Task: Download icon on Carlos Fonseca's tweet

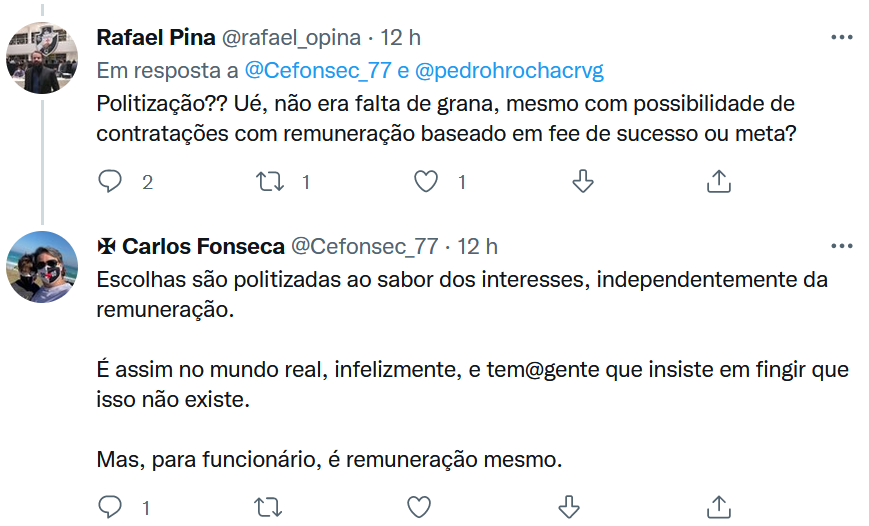Action: tap(568, 507)
